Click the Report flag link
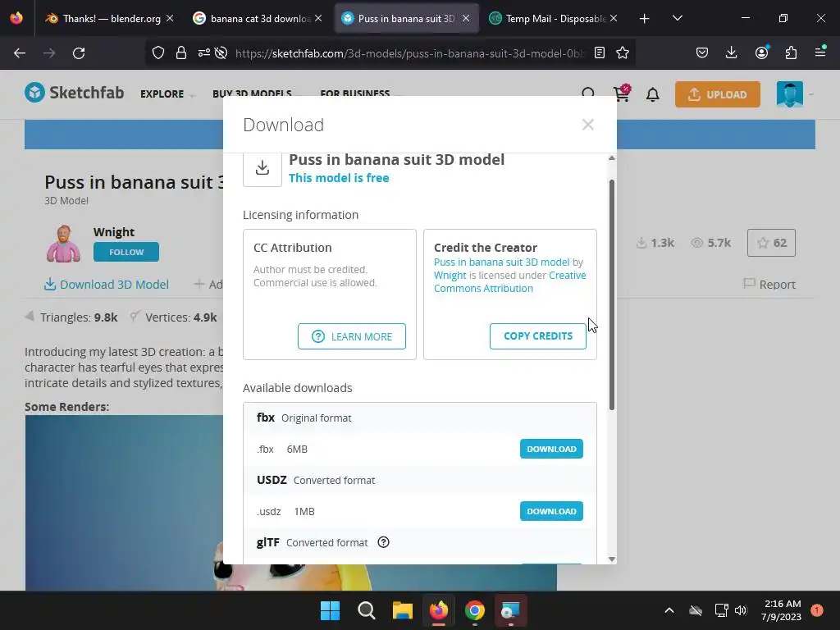The width and height of the screenshot is (840, 630). point(769,284)
